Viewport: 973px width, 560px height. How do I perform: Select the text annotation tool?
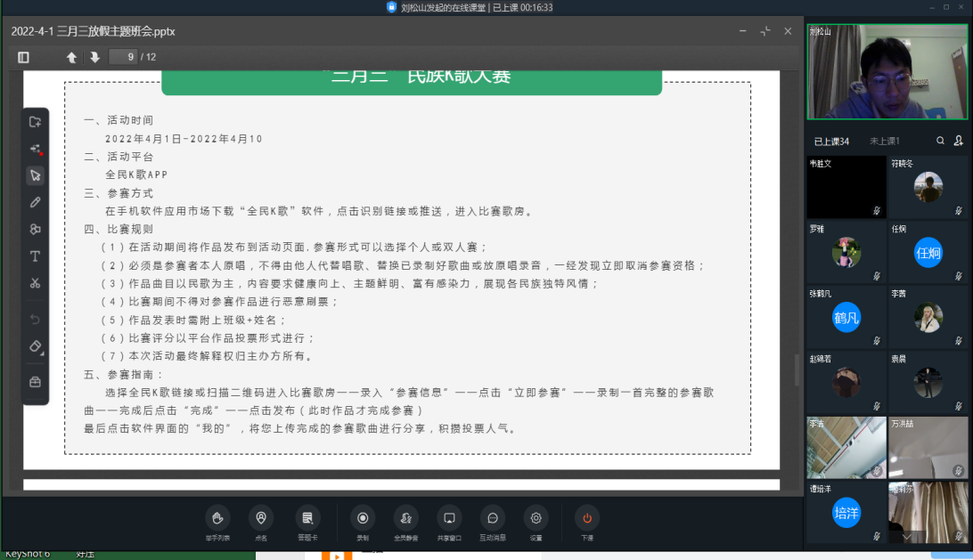pos(36,256)
